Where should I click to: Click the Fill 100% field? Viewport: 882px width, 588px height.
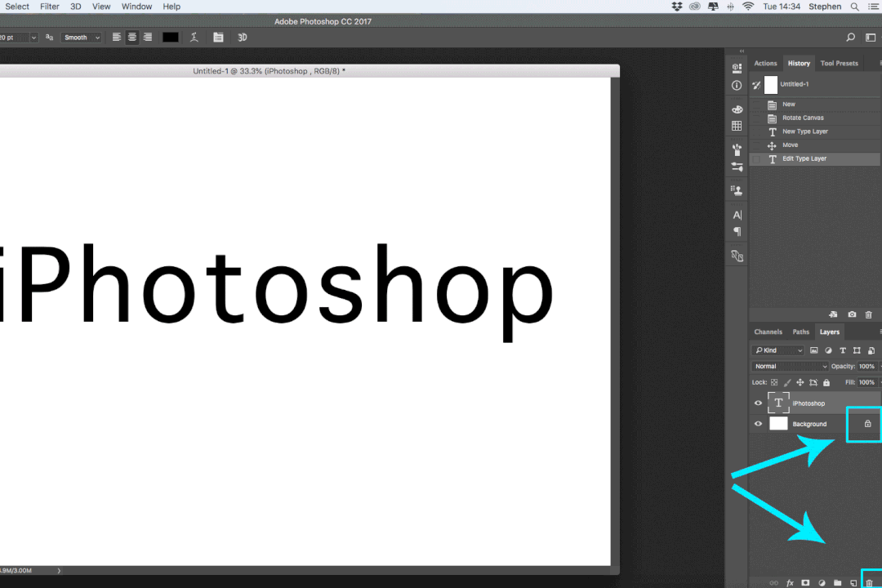tap(866, 383)
